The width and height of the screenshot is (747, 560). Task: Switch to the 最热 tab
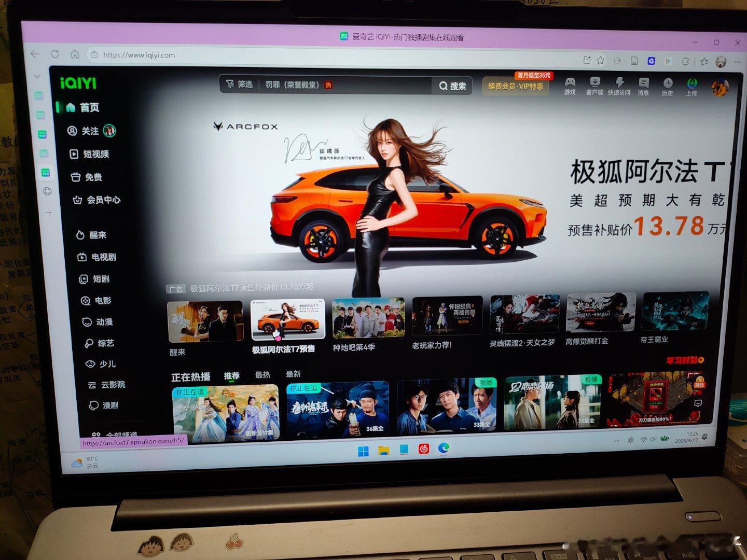[x=262, y=375]
